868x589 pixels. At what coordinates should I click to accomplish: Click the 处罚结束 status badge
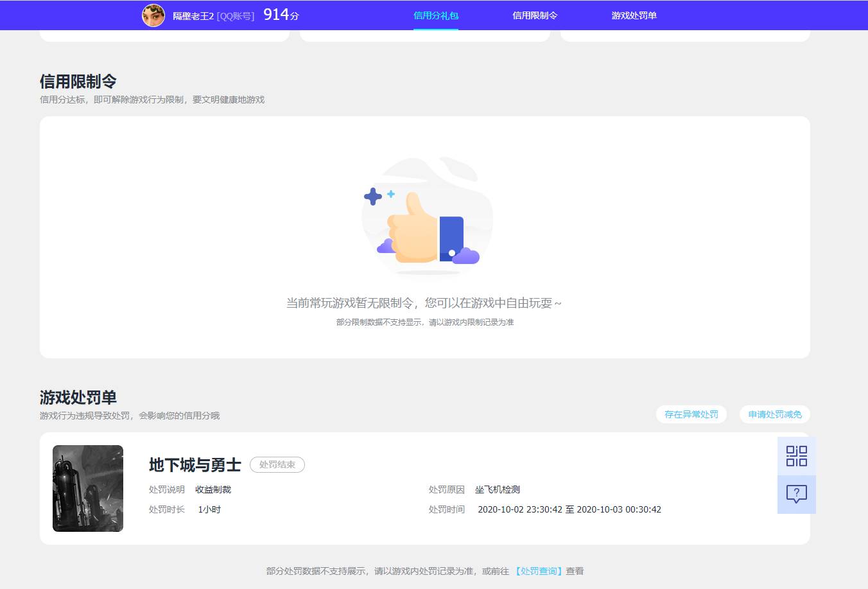pyautogui.click(x=277, y=464)
